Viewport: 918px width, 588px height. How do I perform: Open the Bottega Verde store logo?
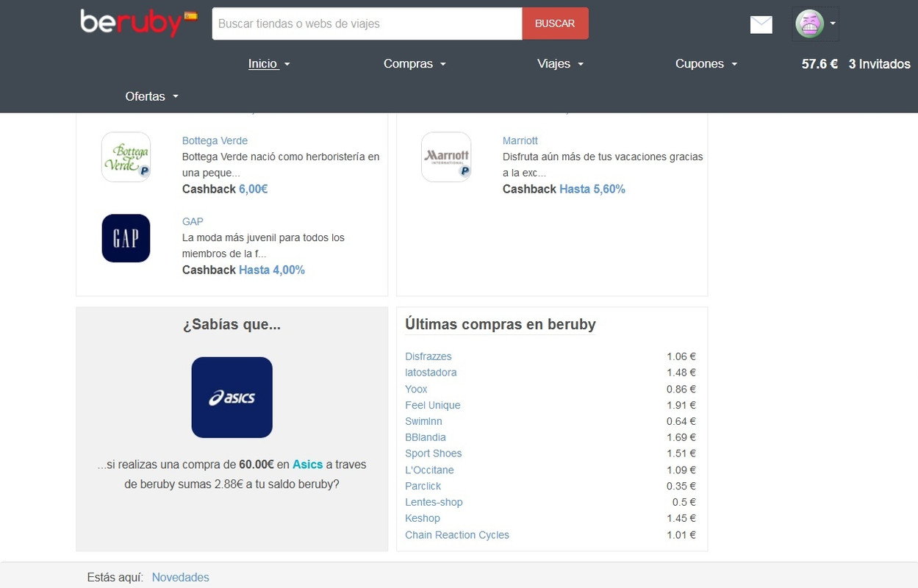point(126,157)
